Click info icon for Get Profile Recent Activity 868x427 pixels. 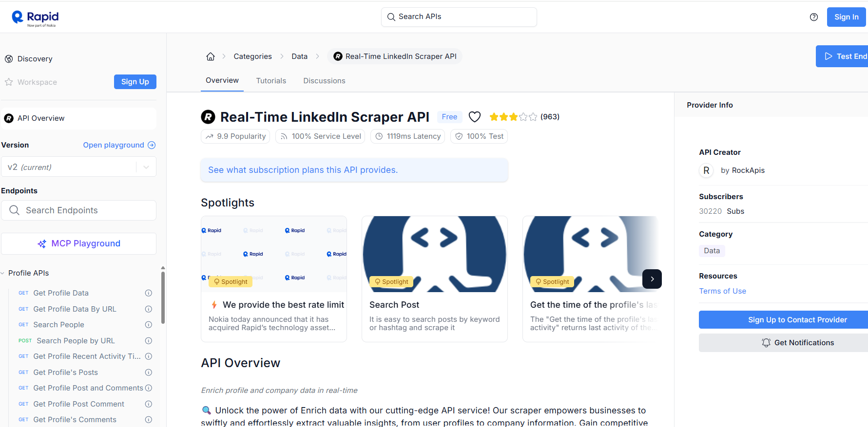[149, 356]
